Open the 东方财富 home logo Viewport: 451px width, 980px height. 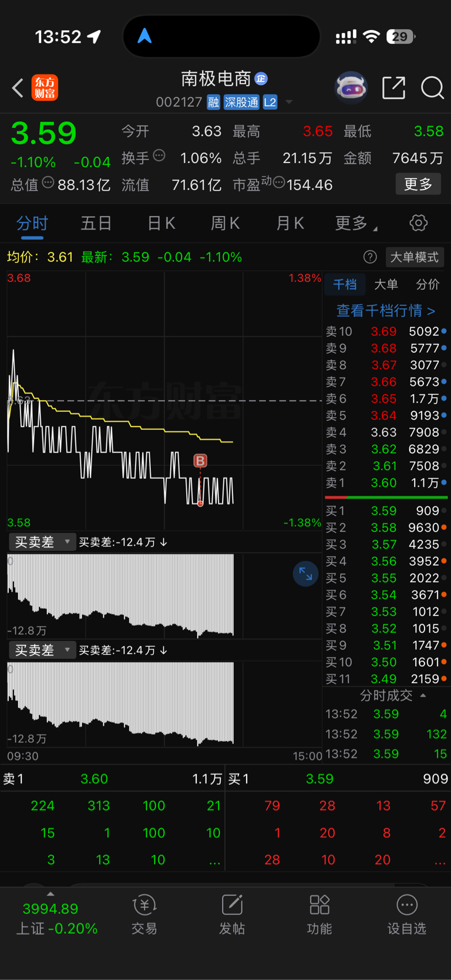coord(45,88)
